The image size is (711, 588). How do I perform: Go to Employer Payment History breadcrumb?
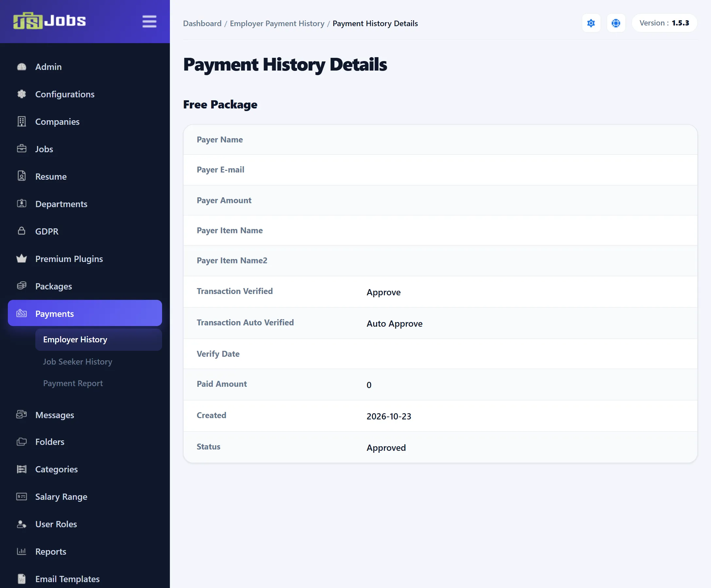point(277,24)
